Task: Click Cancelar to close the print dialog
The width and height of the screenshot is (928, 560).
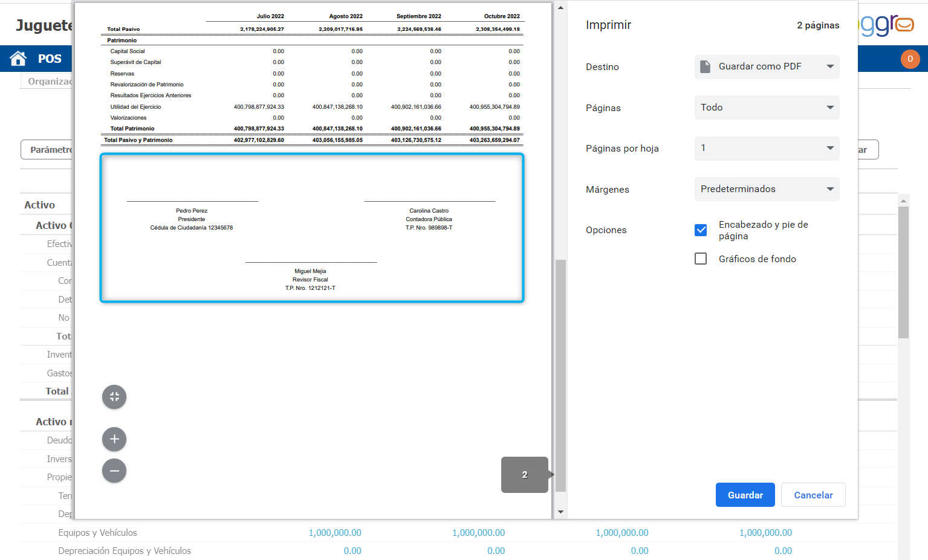Action: [x=813, y=495]
